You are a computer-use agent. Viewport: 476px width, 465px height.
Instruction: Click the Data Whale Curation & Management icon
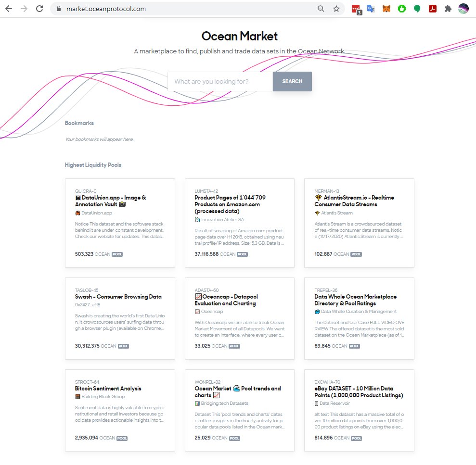(317, 312)
